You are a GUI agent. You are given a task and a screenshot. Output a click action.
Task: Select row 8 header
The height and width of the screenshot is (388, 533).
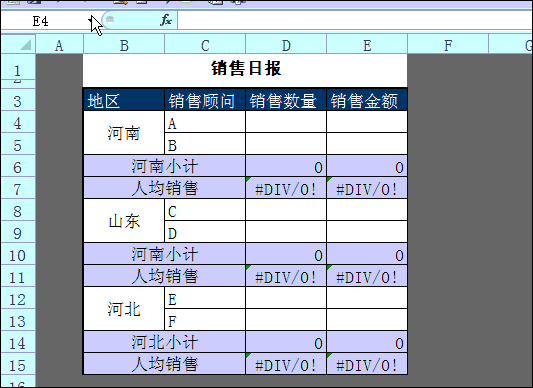18,210
